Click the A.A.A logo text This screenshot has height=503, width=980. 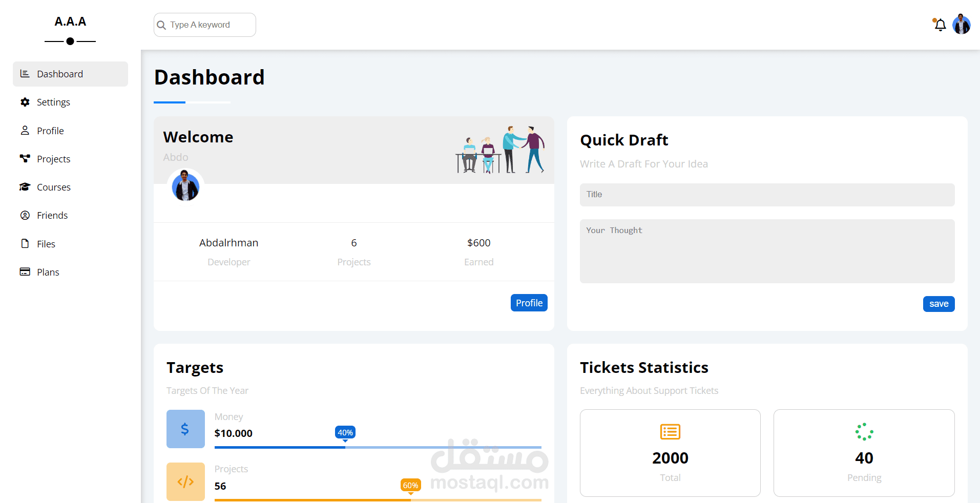coord(70,22)
